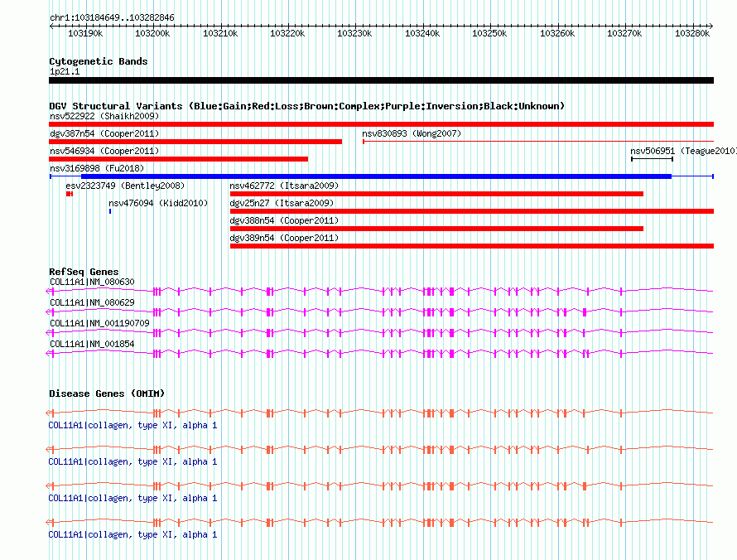Click the dgv25n27 (Itsara2009) variant bar
Viewport: 737px width, 560px height.
pyautogui.click(x=472, y=211)
